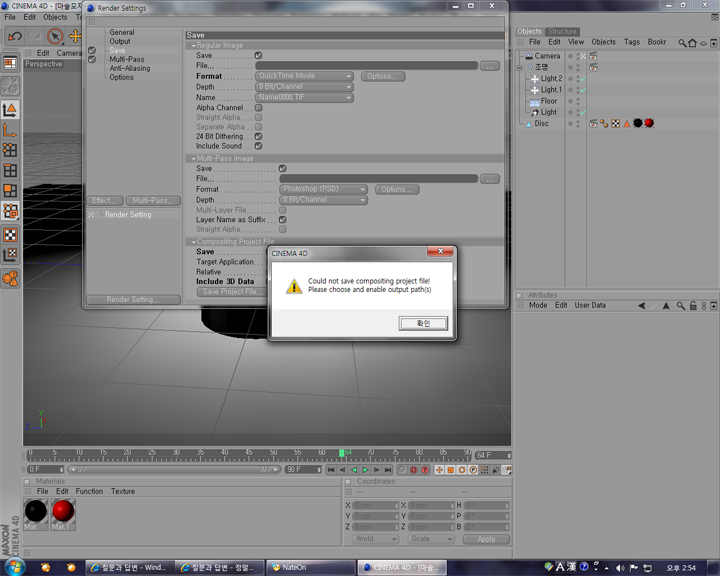Open the Photoshop (PSD) format dropdown

click(323, 189)
